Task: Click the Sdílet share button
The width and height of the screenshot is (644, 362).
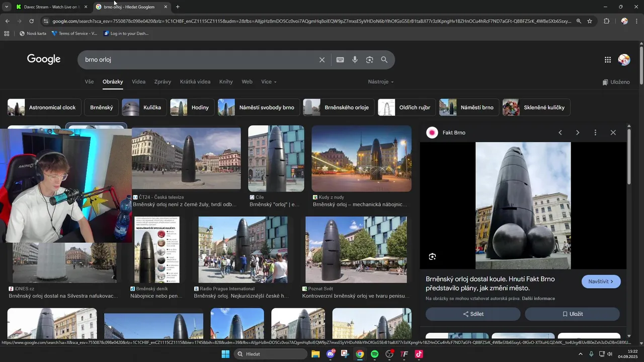Action: pyautogui.click(x=473, y=314)
